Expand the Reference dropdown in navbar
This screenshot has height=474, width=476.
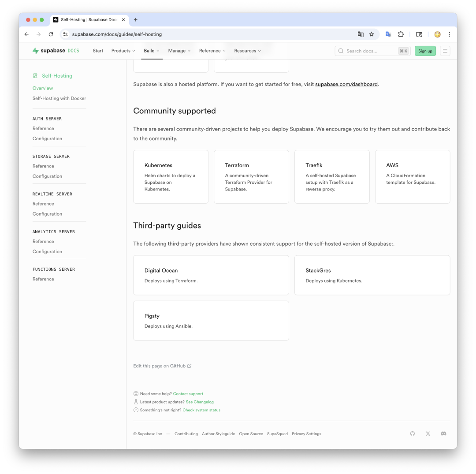click(x=212, y=51)
